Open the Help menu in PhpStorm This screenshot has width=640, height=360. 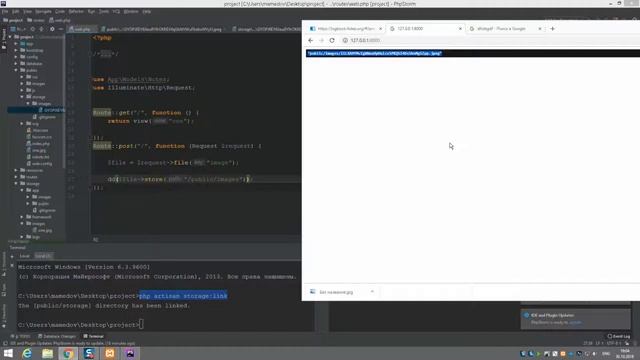point(147,11)
